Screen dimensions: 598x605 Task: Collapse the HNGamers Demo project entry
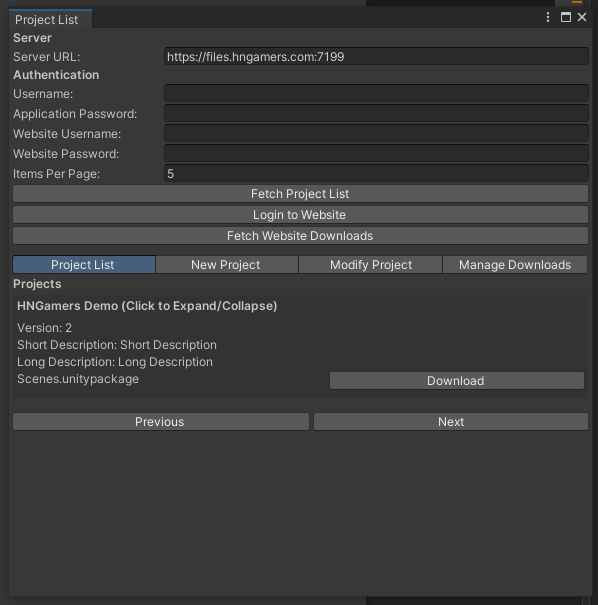147,306
